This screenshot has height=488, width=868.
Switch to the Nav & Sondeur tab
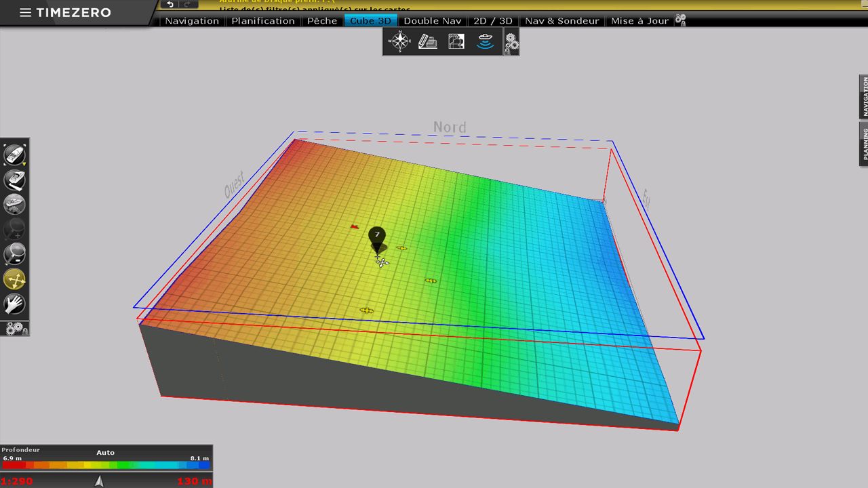(x=562, y=21)
